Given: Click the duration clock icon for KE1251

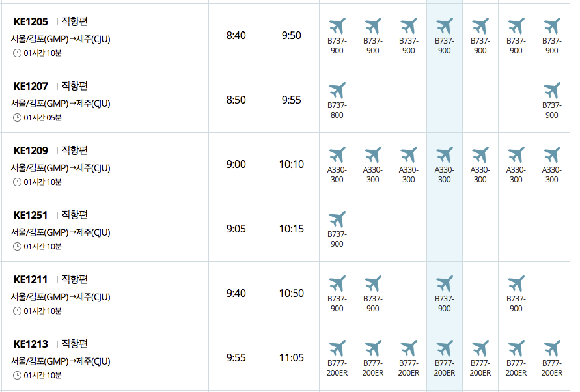Looking at the screenshot, I should [x=17, y=247].
